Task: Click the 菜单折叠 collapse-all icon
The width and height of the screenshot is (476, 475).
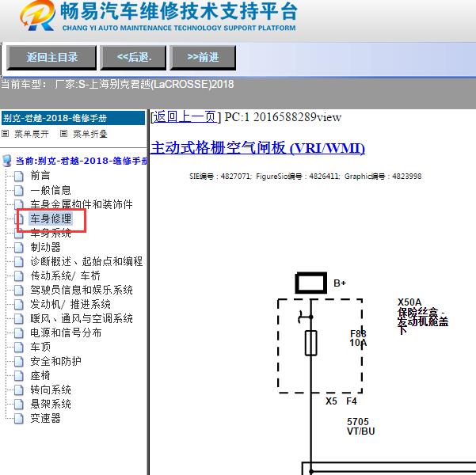Action: tap(63, 134)
